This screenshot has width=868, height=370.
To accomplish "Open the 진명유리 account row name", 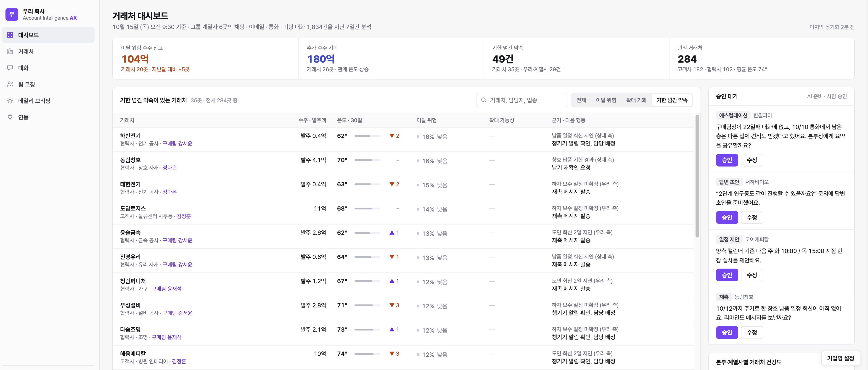I will [130, 257].
